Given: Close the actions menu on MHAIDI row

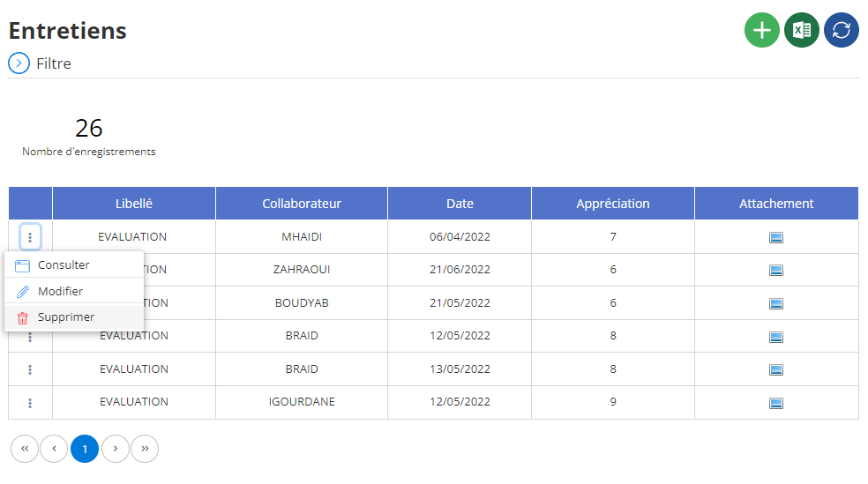Looking at the screenshot, I should coord(30,237).
